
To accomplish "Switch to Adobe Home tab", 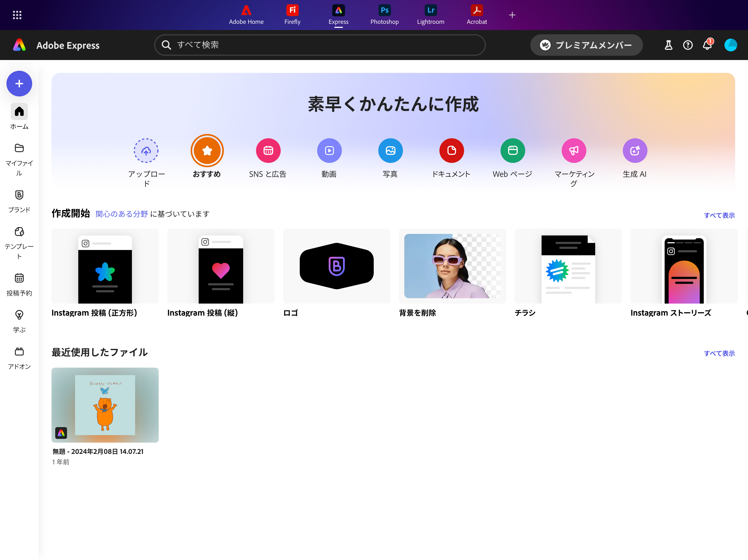I will coord(246,15).
